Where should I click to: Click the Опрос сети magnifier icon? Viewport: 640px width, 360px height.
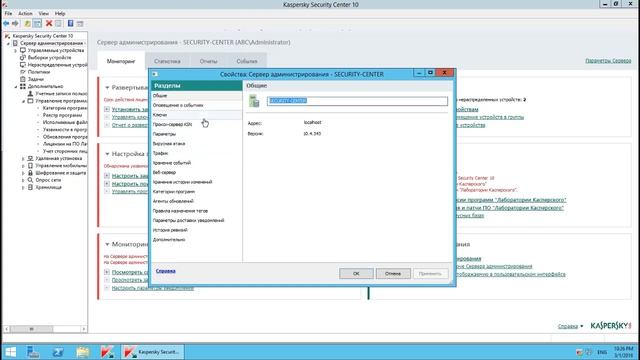click(30, 180)
